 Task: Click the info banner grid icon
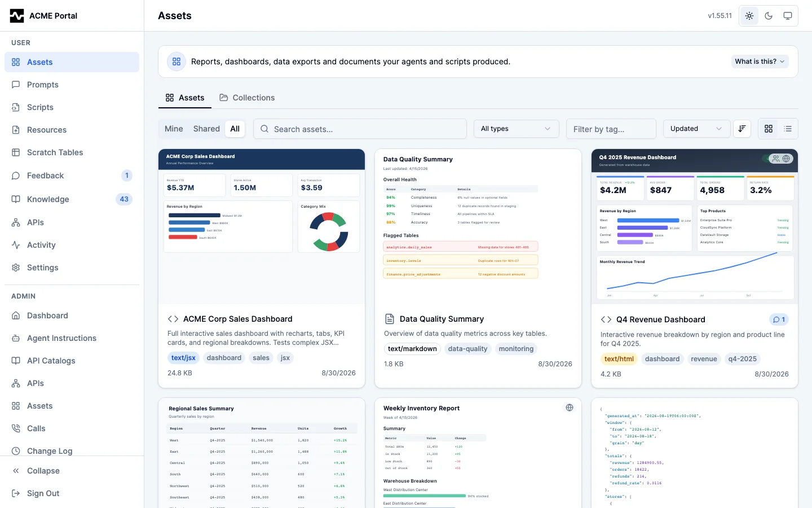[176, 62]
